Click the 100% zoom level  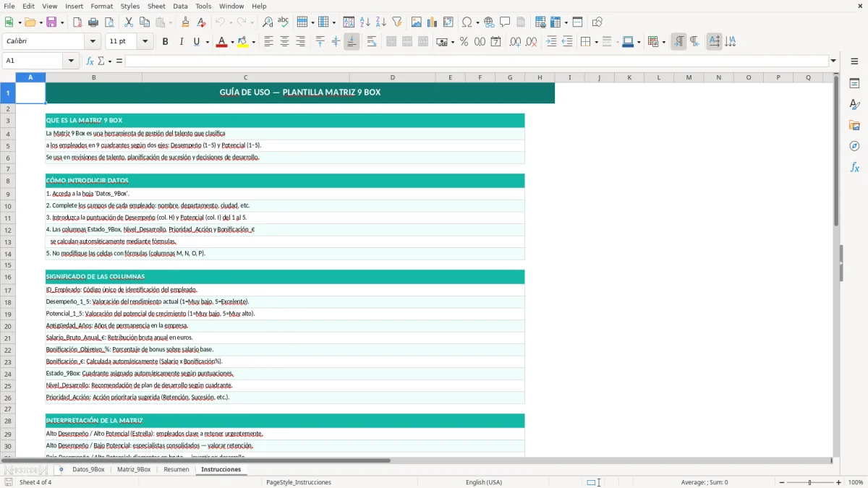[x=856, y=482]
